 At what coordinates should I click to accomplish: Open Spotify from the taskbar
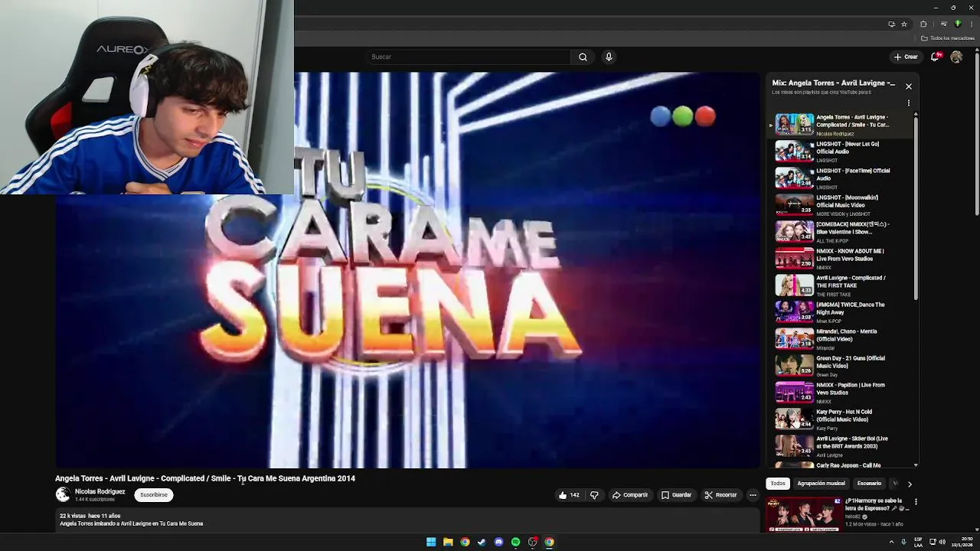click(515, 542)
